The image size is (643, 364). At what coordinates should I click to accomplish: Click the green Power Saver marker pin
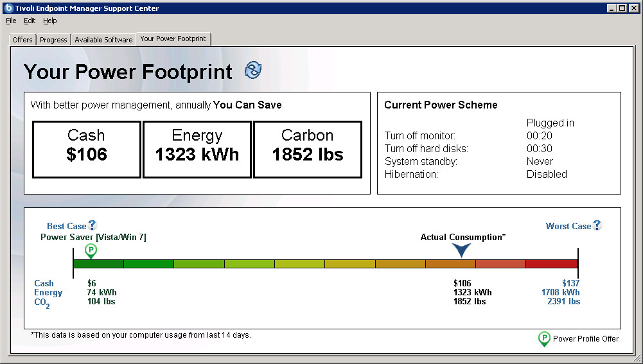[x=91, y=250]
